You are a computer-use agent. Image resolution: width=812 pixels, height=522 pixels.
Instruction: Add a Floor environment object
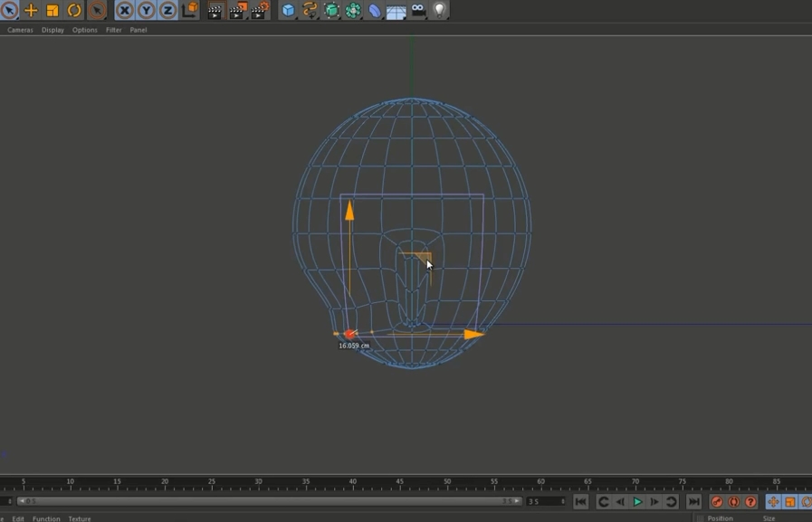396,10
